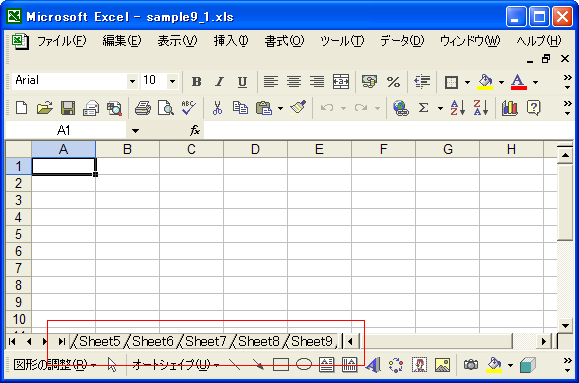
Task: Select Format Painter brush
Action: click(x=298, y=108)
